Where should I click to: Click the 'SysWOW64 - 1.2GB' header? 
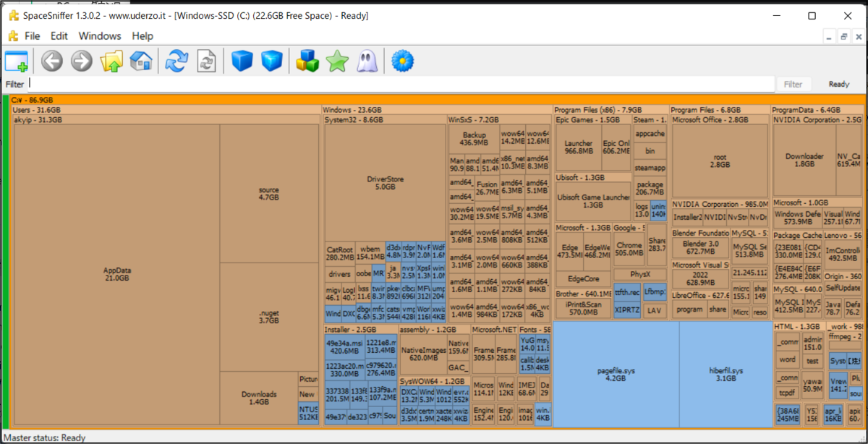434,381
